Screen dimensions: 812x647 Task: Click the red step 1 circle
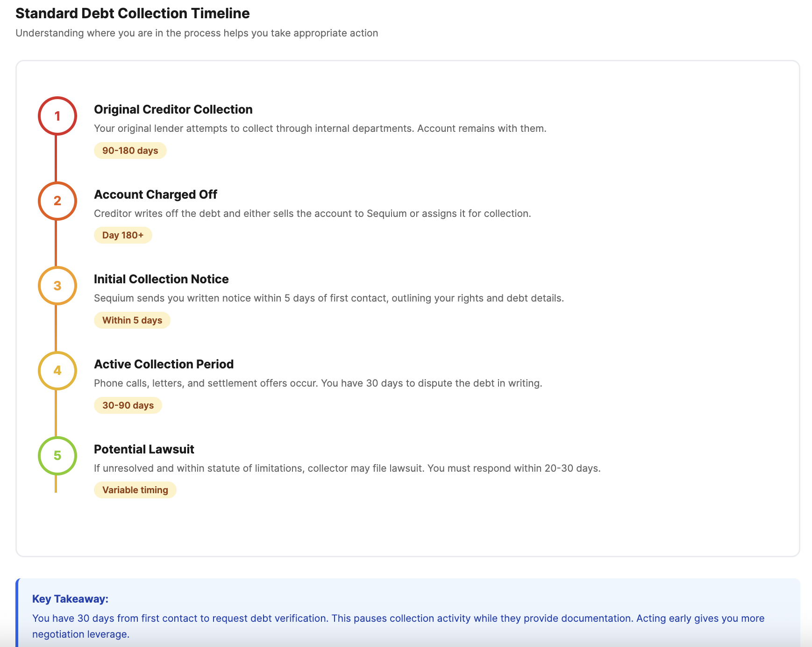click(57, 116)
